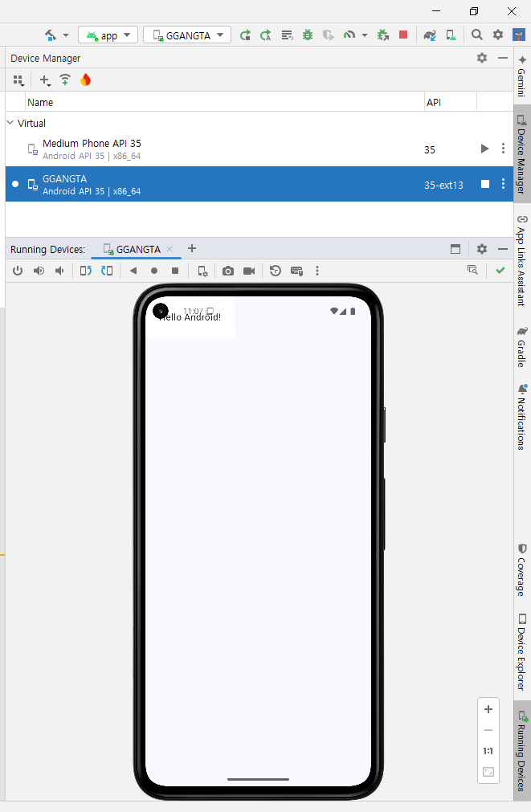Viewport: 531px width, 812px height.
Task: Open emulator extended controls three dots
Action: 317,271
